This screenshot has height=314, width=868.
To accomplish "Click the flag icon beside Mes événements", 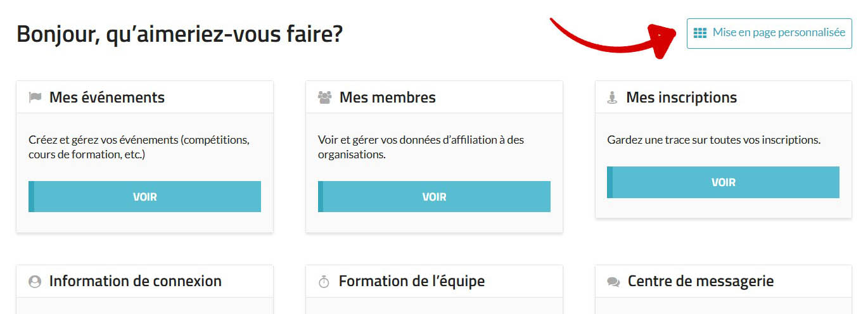I will 35,97.
